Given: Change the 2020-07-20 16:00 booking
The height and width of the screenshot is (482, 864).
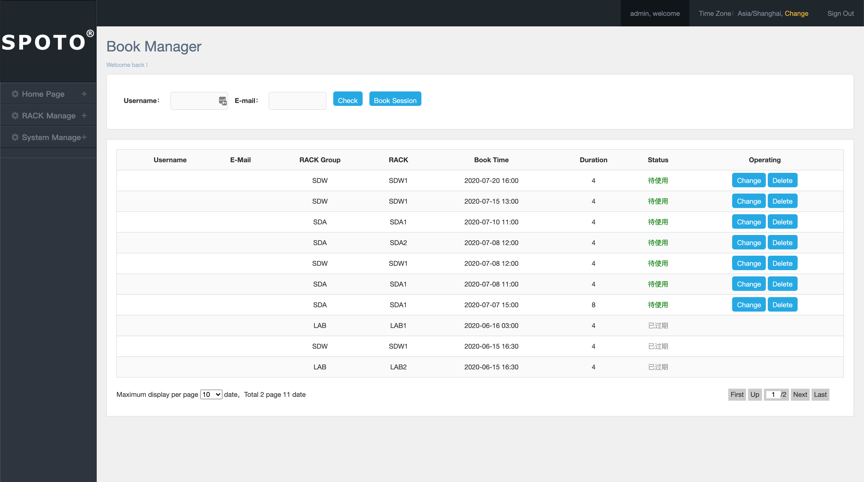Looking at the screenshot, I should (748, 181).
